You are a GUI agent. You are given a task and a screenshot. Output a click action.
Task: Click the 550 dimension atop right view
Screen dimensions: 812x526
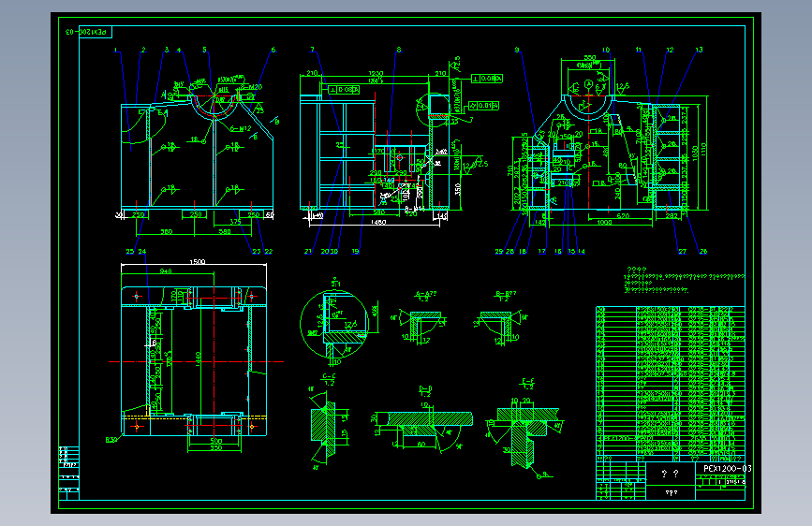point(589,58)
